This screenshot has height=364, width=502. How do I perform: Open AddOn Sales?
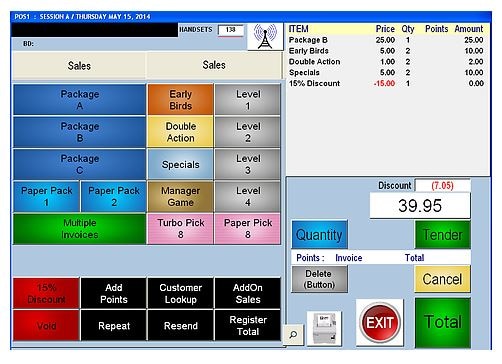248,293
